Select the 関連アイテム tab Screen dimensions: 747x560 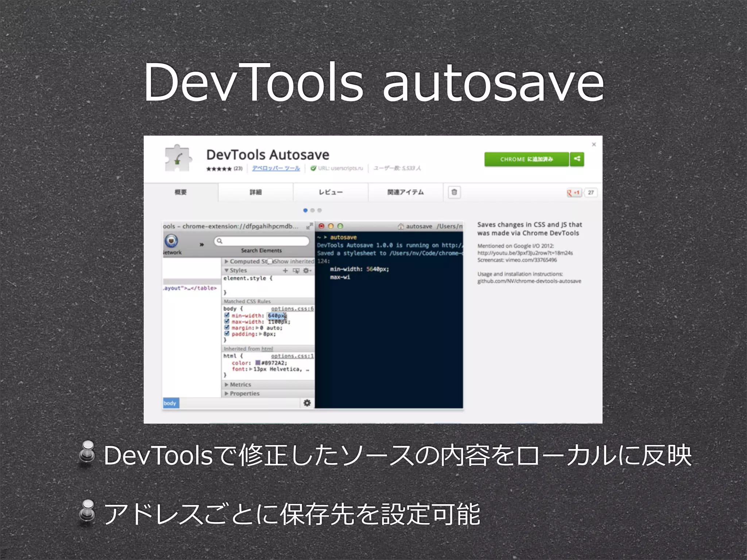405,192
